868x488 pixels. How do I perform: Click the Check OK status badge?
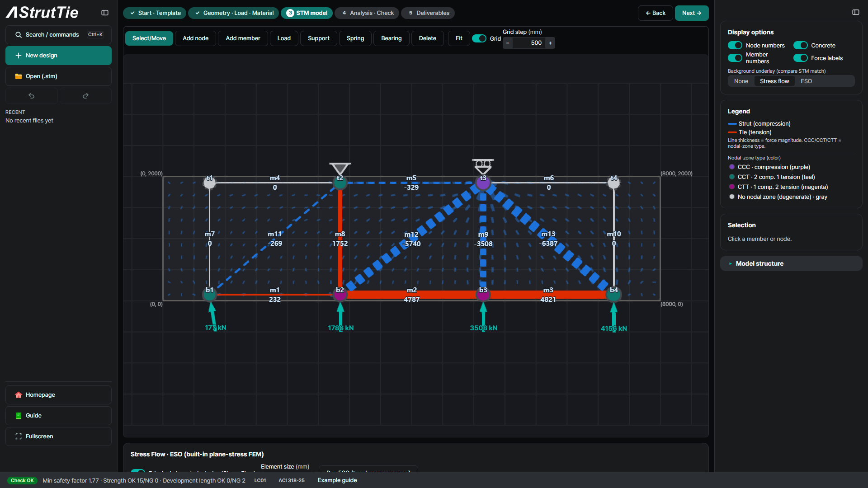click(22, 480)
